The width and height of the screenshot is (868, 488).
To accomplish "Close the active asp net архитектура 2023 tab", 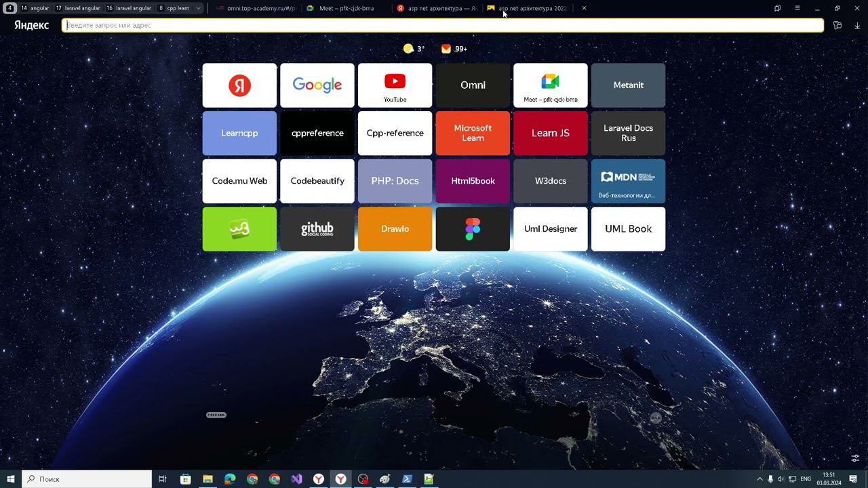I will [584, 8].
